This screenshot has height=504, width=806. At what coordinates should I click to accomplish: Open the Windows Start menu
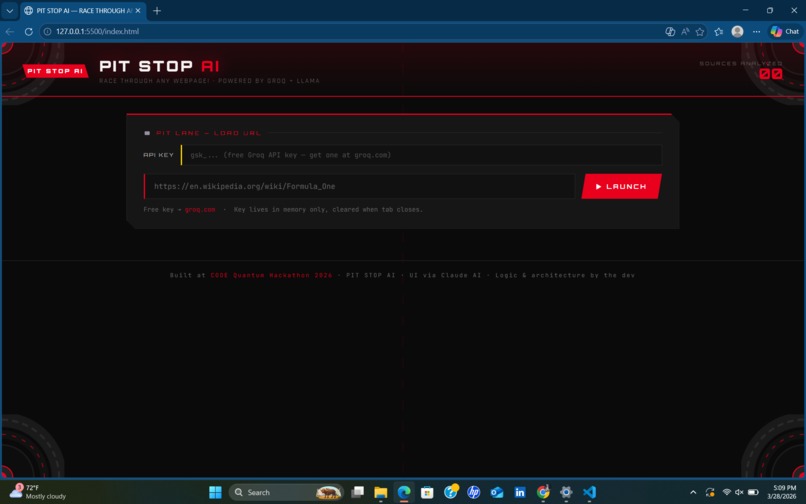point(215,492)
